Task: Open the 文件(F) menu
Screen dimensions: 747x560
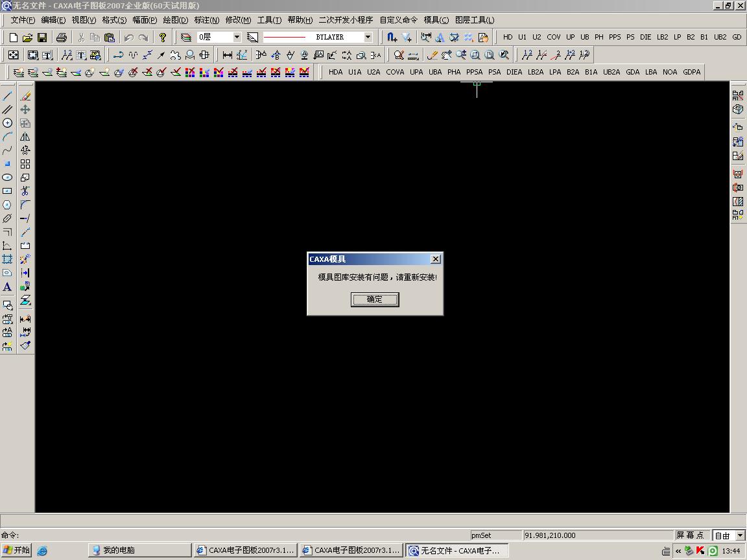Action: coord(23,20)
